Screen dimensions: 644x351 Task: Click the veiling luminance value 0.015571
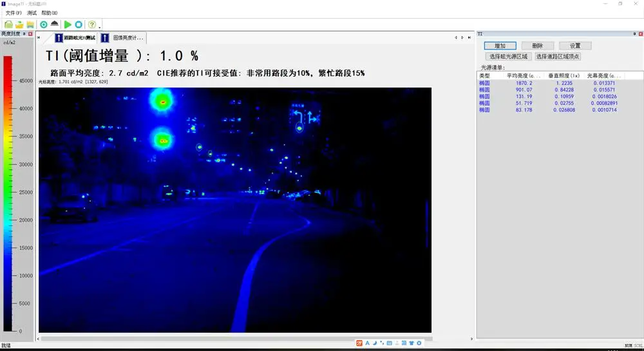click(x=604, y=90)
